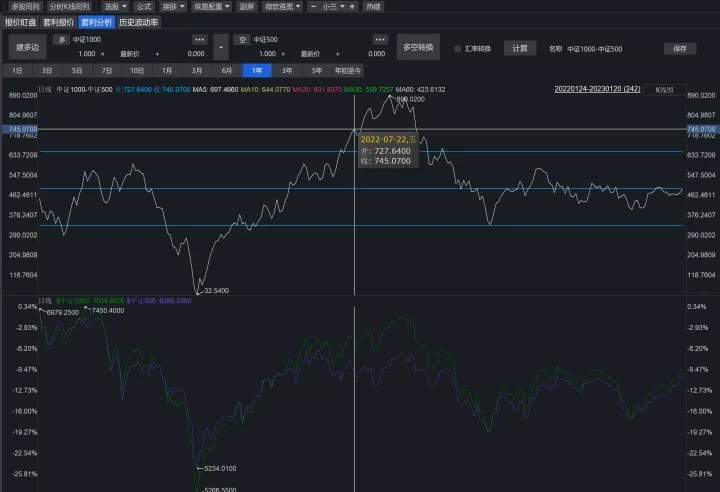This screenshot has width=720, height=492.
Task: Toggle the 汇率转换 checkbox
Action: tap(458, 48)
